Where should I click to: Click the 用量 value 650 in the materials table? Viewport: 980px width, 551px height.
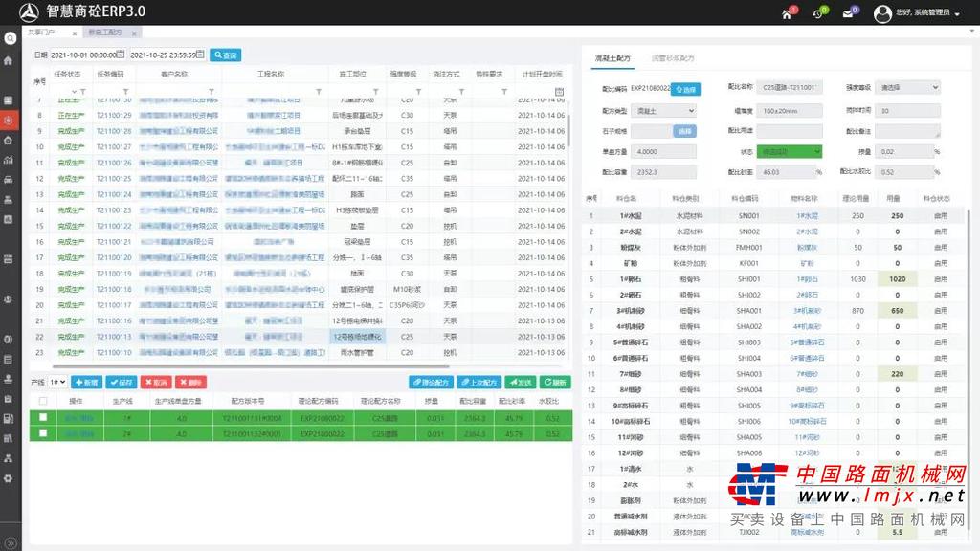pos(897,311)
